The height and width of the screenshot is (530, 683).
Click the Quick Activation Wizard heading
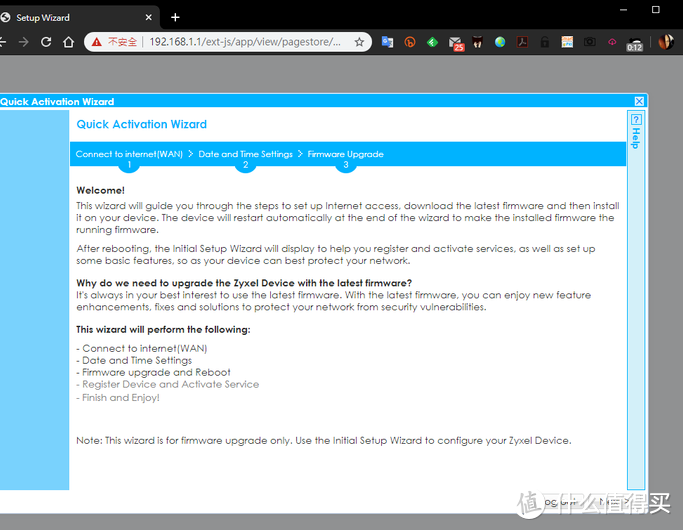coord(142,125)
